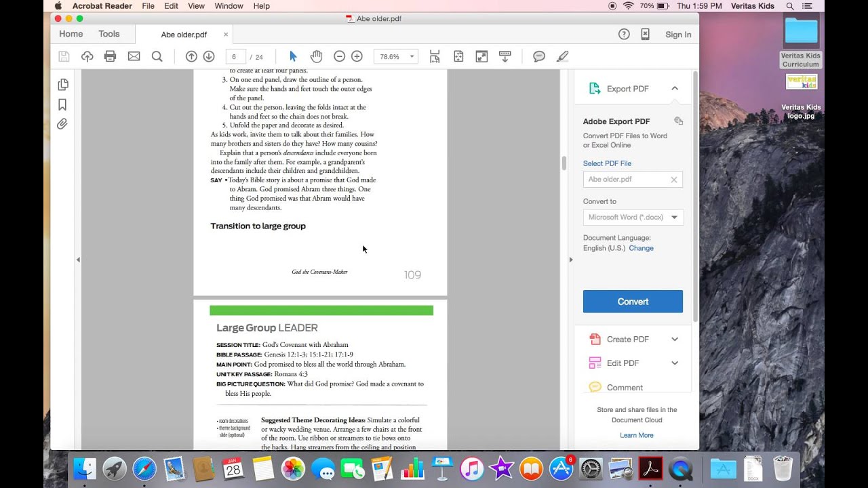Click the Comment tool bubble icon
This screenshot has height=488, width=868.
(x=595, y=387)
